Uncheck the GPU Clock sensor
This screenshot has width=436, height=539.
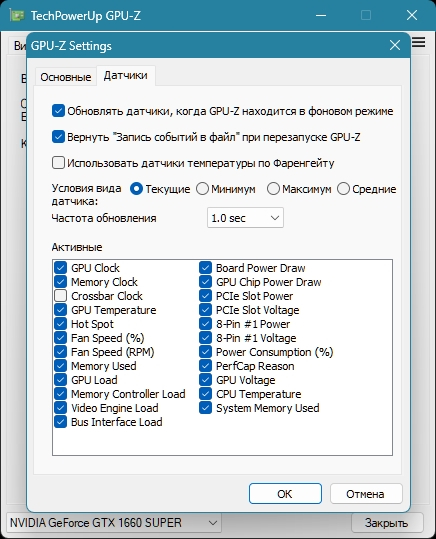coord(61,268)
